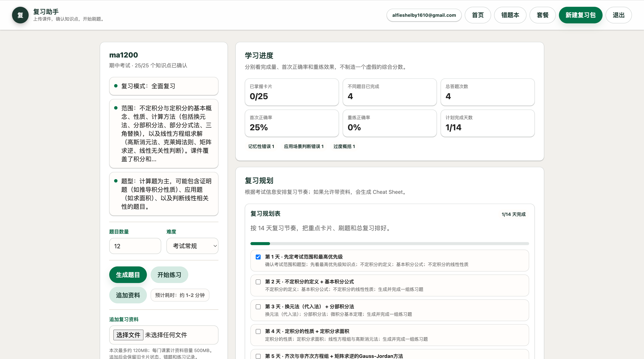Click the 生成题目 button

coord(128,275)
